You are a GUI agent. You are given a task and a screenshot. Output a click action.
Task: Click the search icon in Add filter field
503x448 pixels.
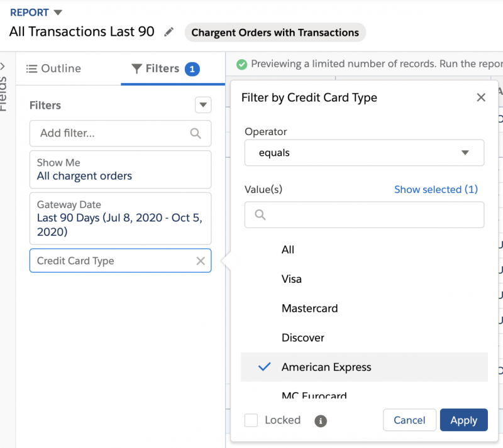click(196, 133)
